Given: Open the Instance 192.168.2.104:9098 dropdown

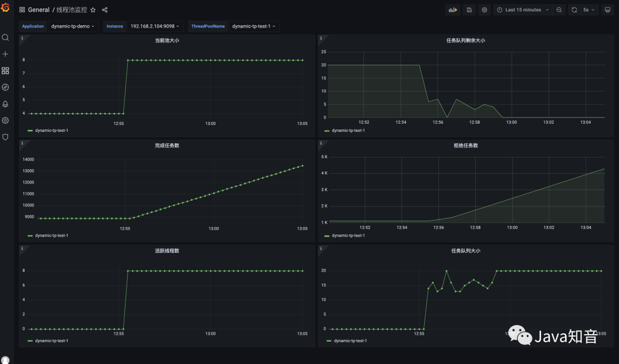Looking at the screenshot, I should point(155,26).
